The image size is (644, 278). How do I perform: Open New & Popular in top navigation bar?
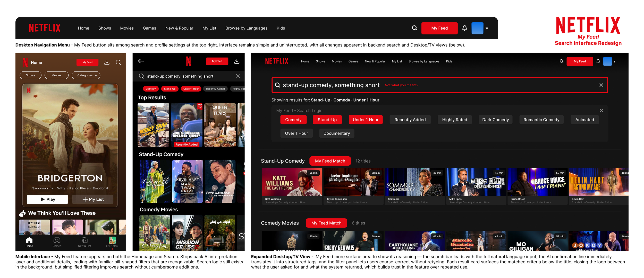pos(179,28)
